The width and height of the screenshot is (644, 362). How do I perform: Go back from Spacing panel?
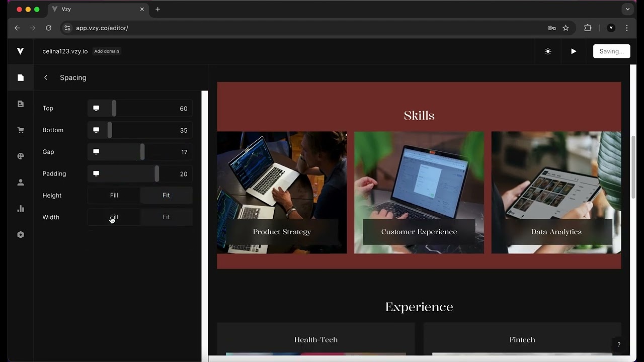pos(46,77)
